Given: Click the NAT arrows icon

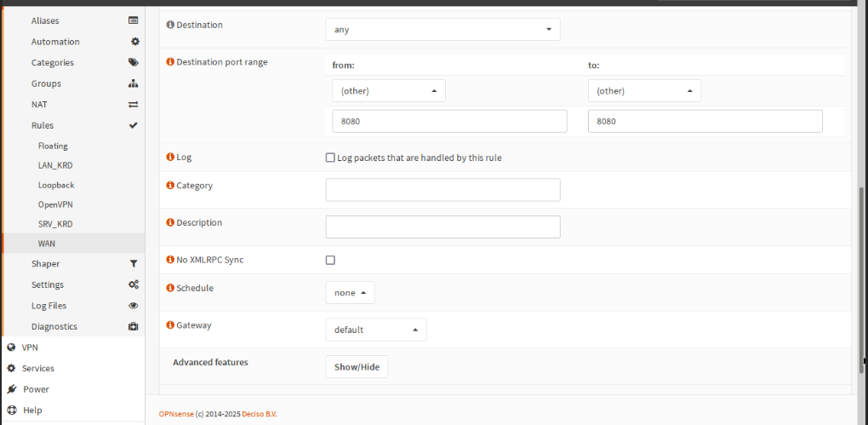Looking at the screenshot, I should (x=133, y=105).
